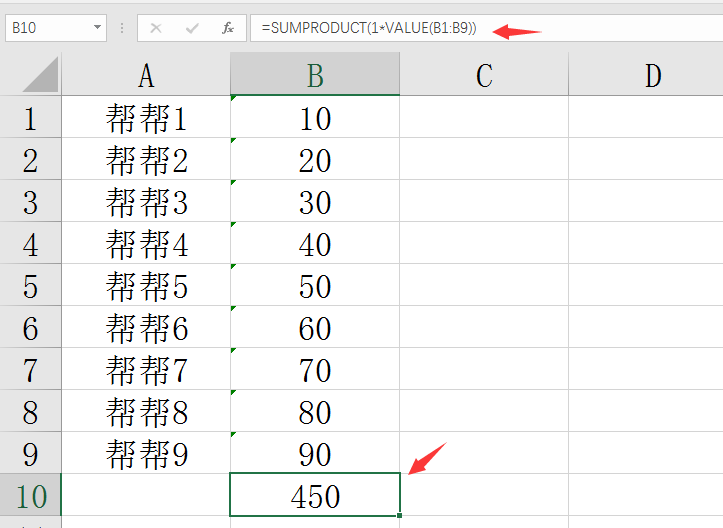The image size is (723, 528).
Task: Click the formula bar options dots
Action: (x=122, y=28)
